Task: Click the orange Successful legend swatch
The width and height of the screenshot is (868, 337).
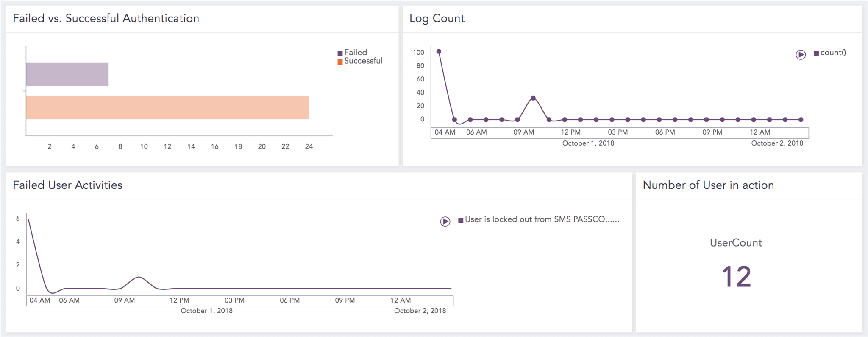Action: 340,62
